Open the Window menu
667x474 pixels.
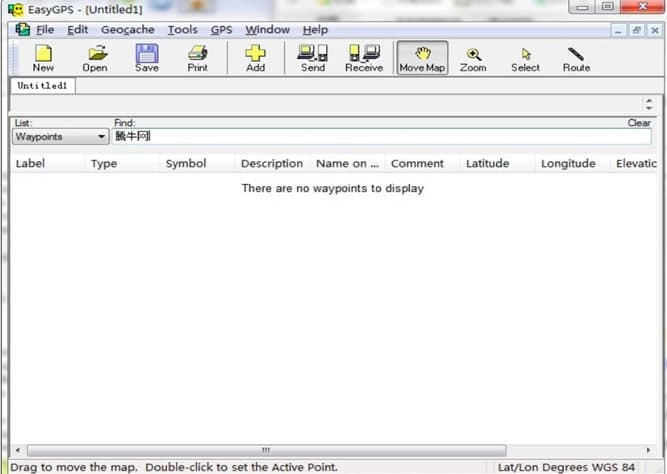(267, 30)
